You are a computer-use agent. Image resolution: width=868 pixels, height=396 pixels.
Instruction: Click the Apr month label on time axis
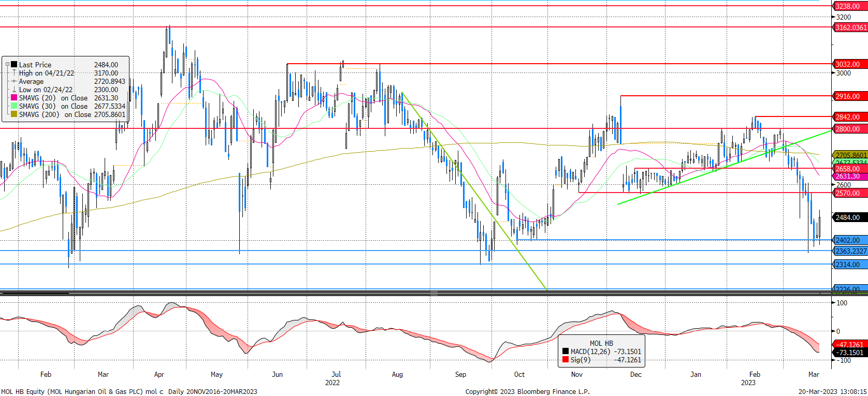click(159, 374)
